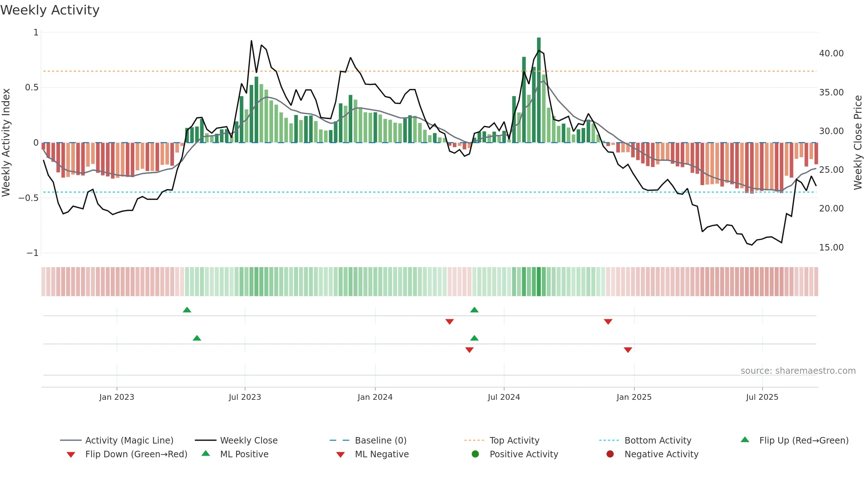Toggle the Flip Up (Red→Green) legend entry

pyautogui.click(x=794, y=440)
